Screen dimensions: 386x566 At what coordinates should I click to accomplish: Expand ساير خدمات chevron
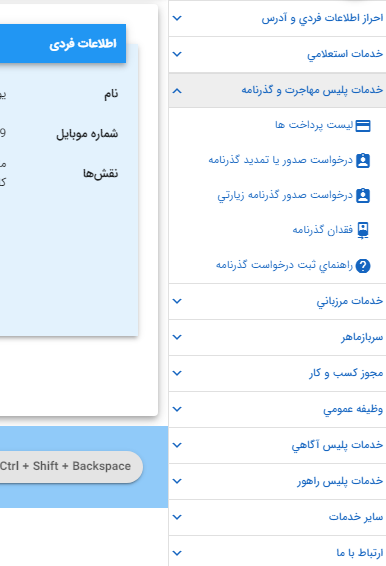[177, 517]
